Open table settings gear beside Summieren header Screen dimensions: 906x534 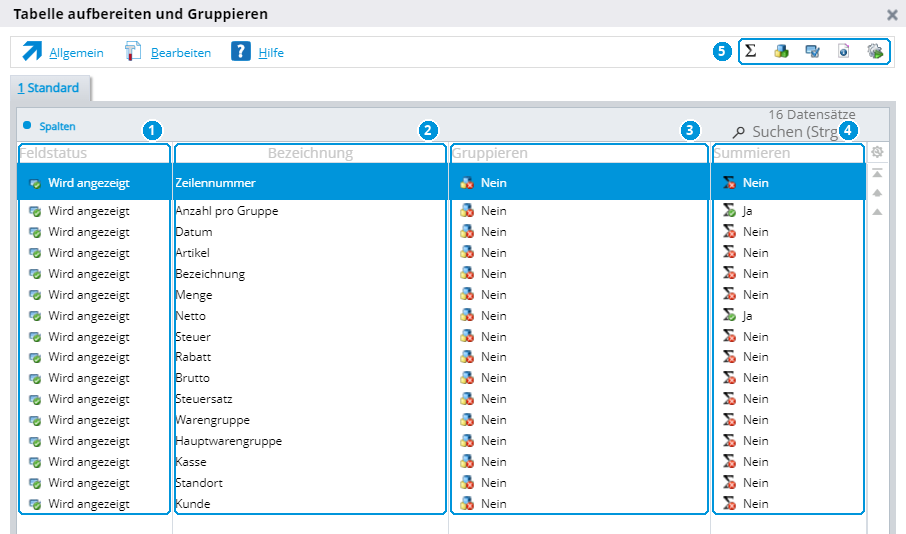[x=877, y=152]
